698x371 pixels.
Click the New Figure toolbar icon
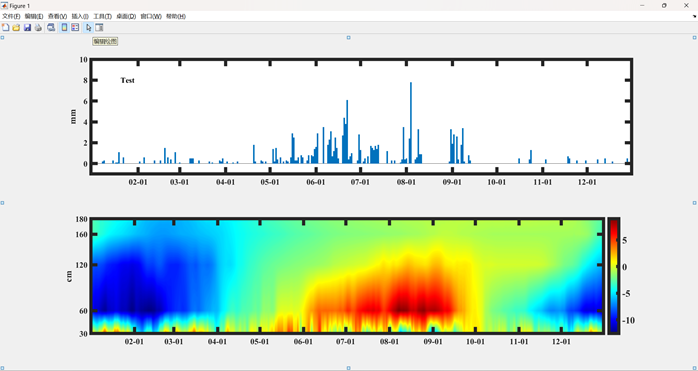5,28
